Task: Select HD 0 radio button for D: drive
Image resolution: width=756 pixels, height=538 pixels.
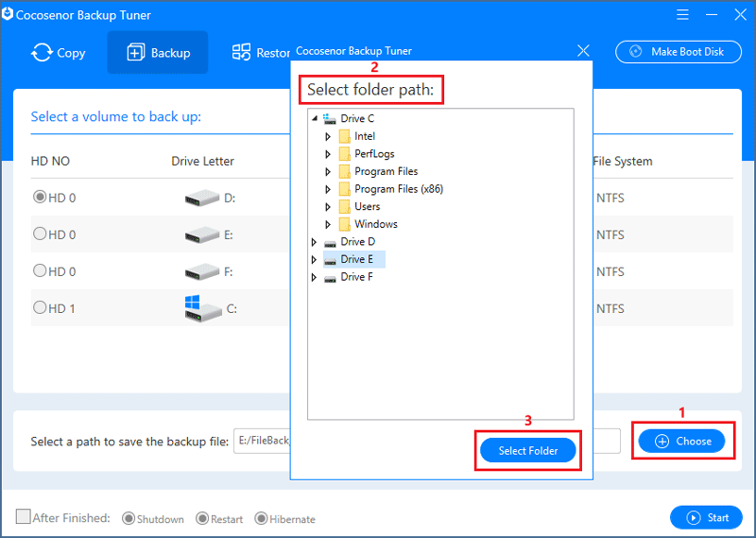Action: tap(40, 197)
